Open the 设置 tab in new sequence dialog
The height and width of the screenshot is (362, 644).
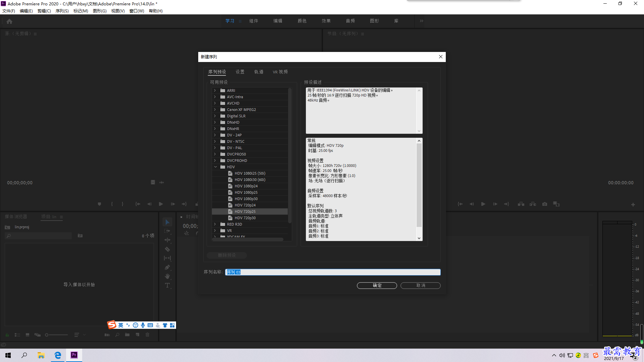tap(240, 72)
